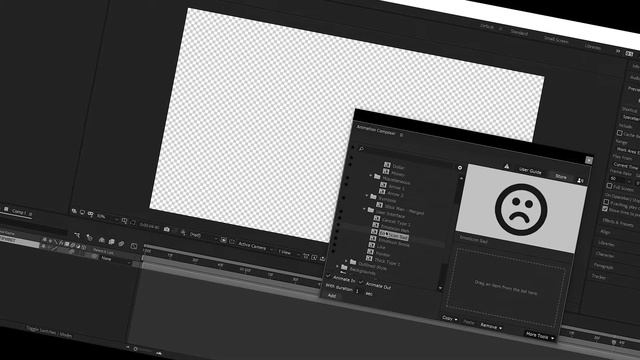Screen dimensions: 640x360
Task: Switch to the Standard workspace
Action: (519, 33)
